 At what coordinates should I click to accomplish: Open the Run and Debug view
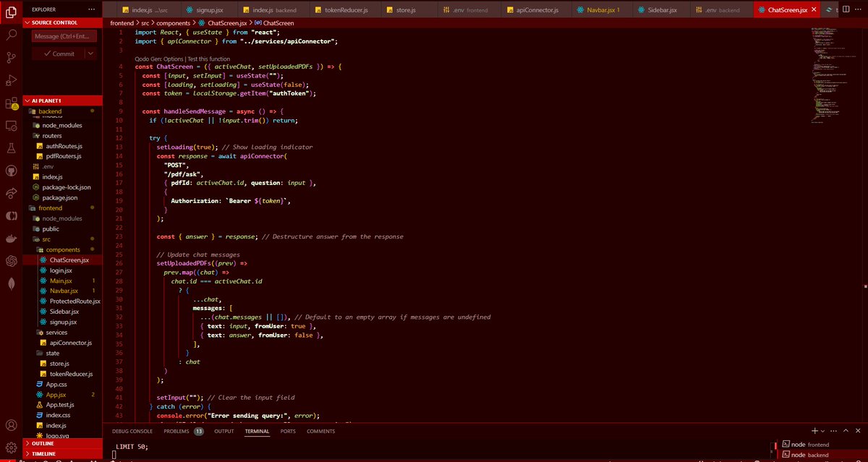pyautogui.click(x=11, y=80)
